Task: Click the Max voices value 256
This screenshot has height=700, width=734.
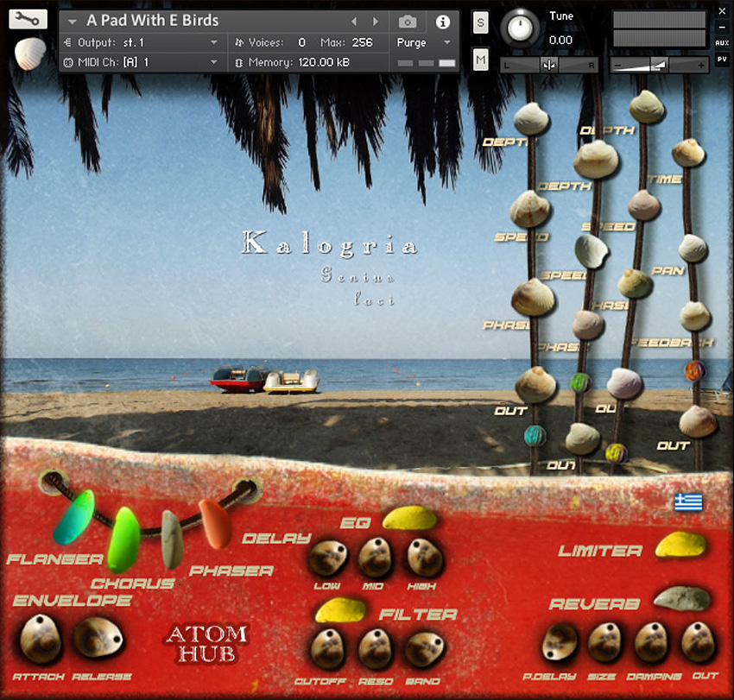Action: [362, 42]
